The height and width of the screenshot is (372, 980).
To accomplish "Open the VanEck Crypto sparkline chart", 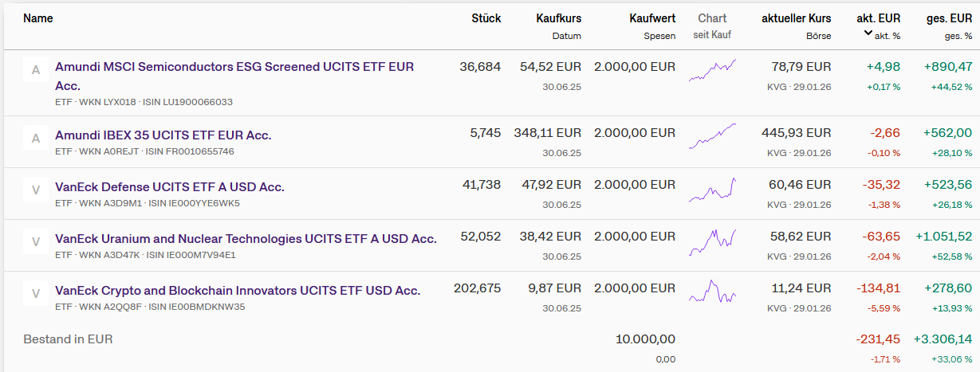I will pos(712,292).
